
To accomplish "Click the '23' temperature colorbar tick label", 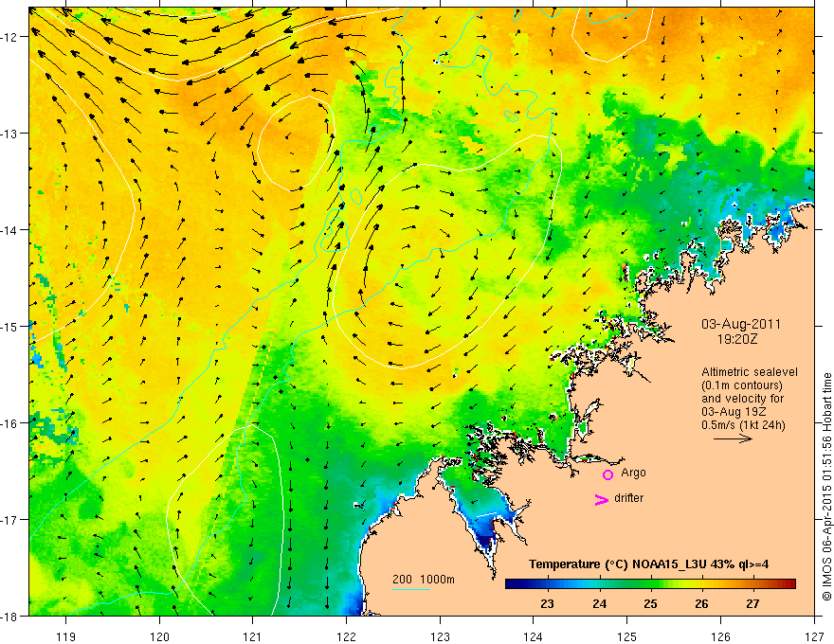I will [547, 604].
